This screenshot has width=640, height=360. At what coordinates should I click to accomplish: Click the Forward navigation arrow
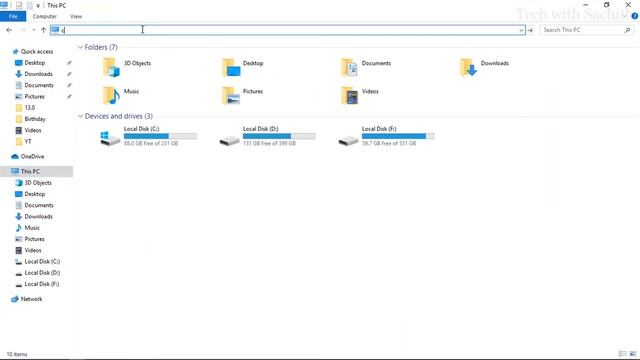23,30
